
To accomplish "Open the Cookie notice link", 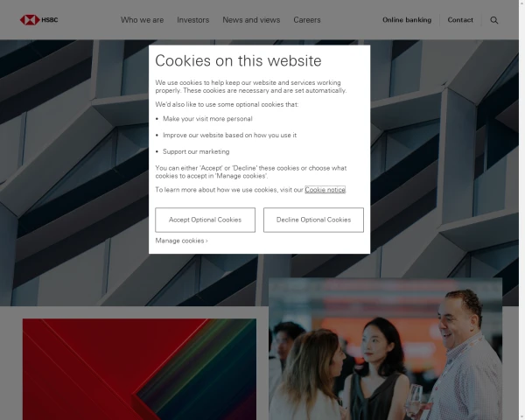I will tap(325, 190).
